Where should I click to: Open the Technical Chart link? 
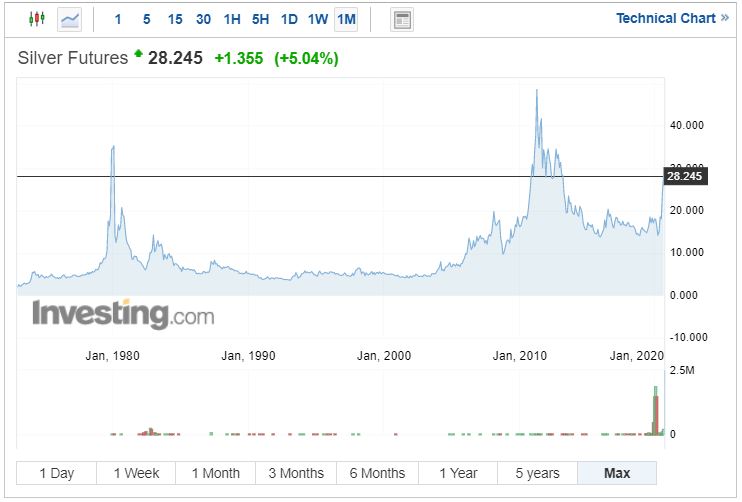[671, 18]
